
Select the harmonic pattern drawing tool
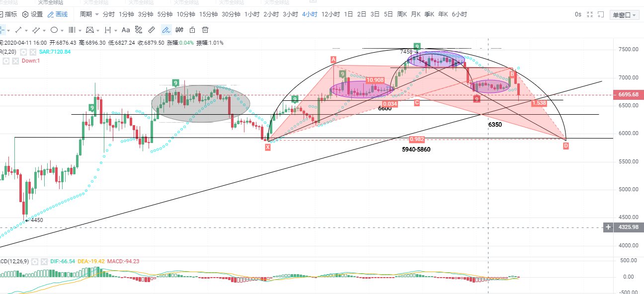(90, 30)
